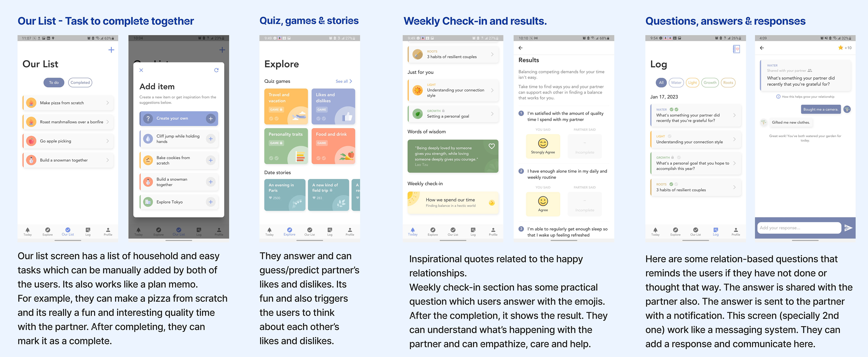Expand 3 habits of resilient couples on Log
This screenshot has width=868, height=357.
(x=696, y=187)
